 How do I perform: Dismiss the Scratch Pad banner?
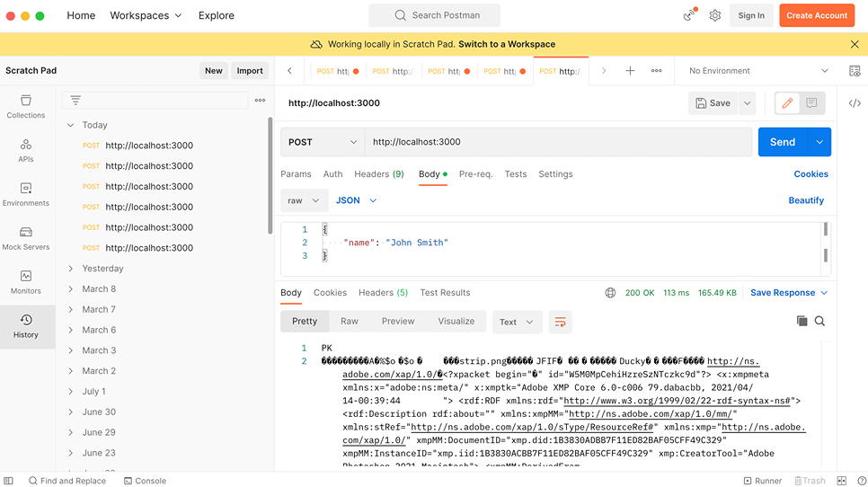pyautogui.click(x=855, y=44)
